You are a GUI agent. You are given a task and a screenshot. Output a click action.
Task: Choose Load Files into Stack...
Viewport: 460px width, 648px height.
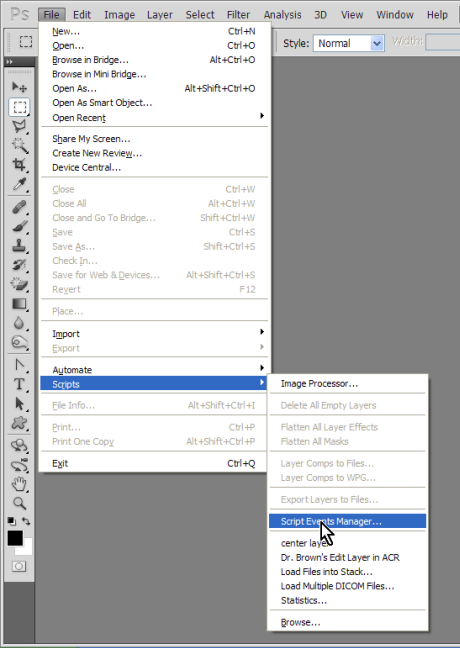[x=348, y=572]
